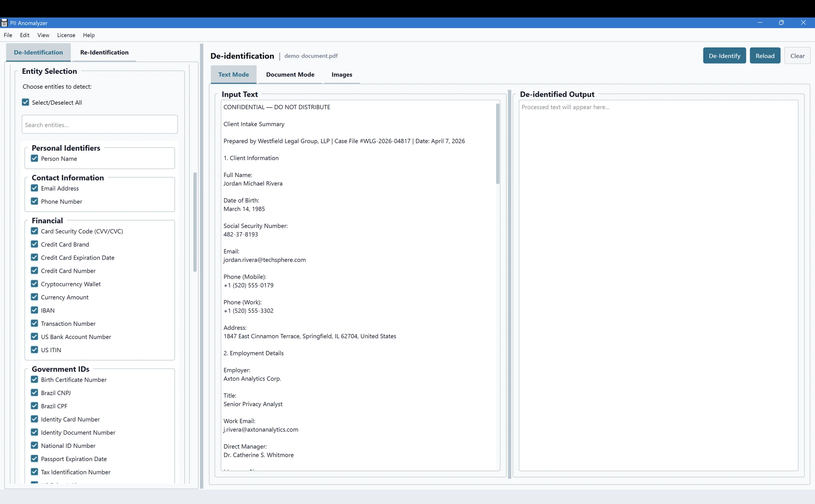Minimize the PII Anomalyzer window
The width and height of the screenshot is (815, 504).
coord(760,22)
